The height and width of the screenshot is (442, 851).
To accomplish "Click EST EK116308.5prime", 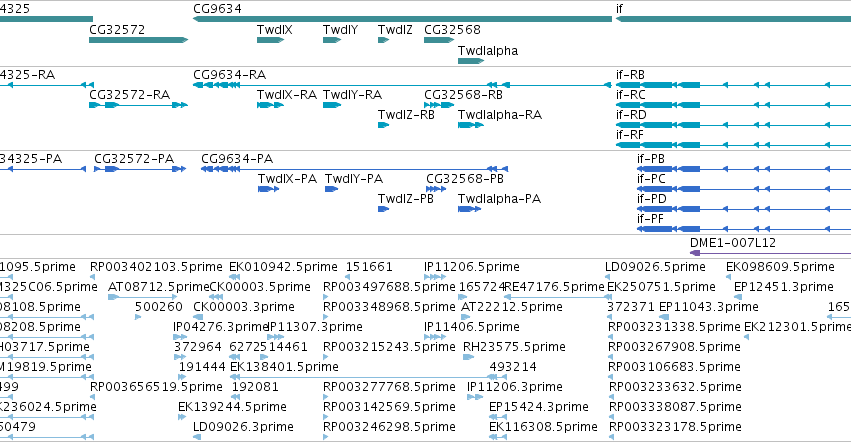I will point(543,427).
